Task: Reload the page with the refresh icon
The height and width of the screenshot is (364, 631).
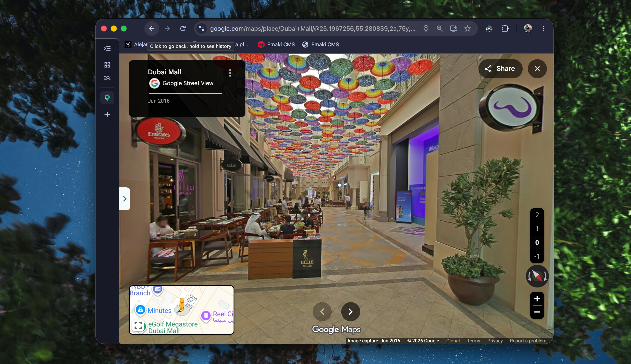Action: (x=183, y=29)
